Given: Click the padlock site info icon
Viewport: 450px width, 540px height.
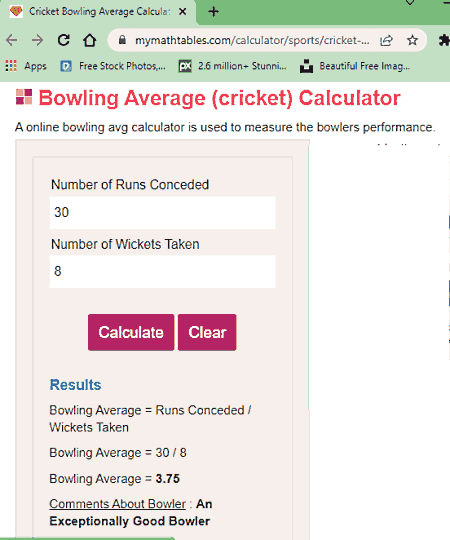Looking at the screenshot, I should point(122,40).
